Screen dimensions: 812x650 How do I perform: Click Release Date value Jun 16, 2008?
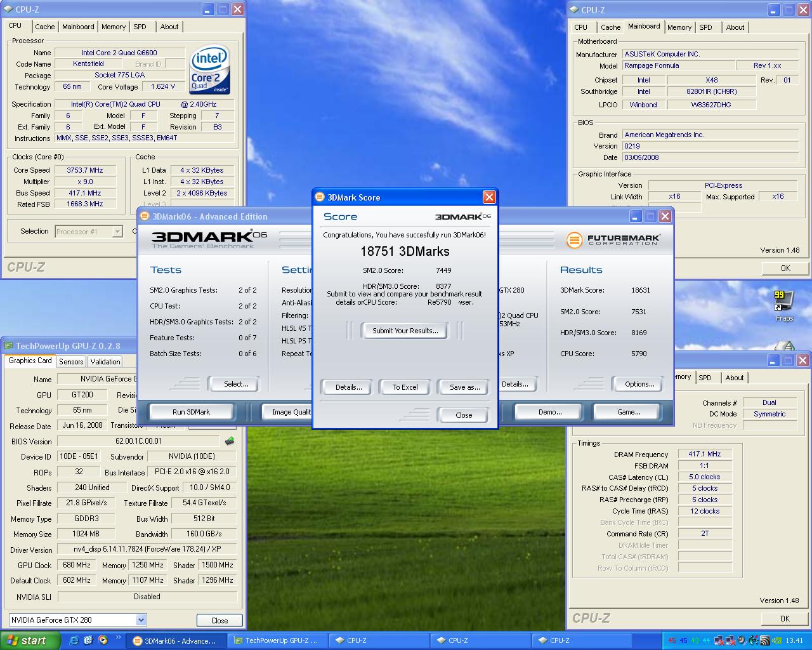pyautogui.click(x=82, y=425)
